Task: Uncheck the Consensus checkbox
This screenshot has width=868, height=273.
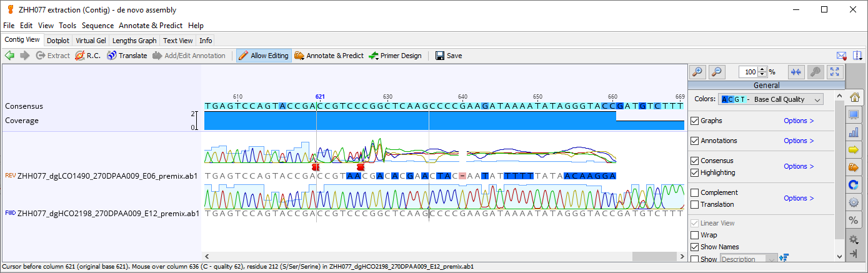Action: click(x=694, y=161)
